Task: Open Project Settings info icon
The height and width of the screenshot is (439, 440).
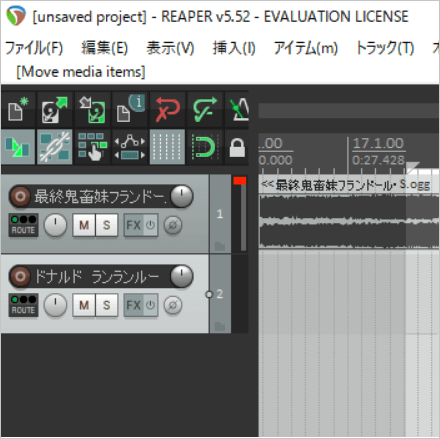Action: 130,110
